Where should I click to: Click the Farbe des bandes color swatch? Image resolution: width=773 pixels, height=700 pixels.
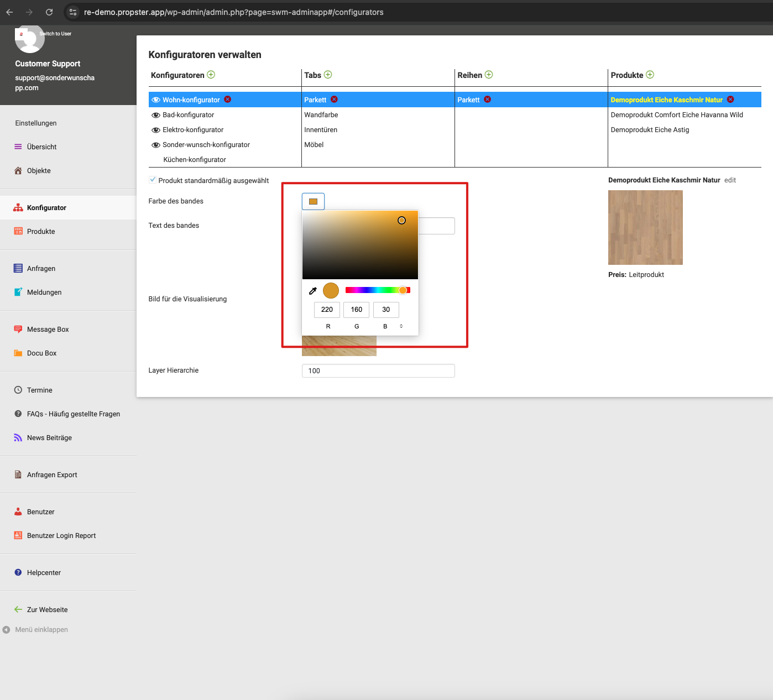pyautogui.click(x=313, y=201)
